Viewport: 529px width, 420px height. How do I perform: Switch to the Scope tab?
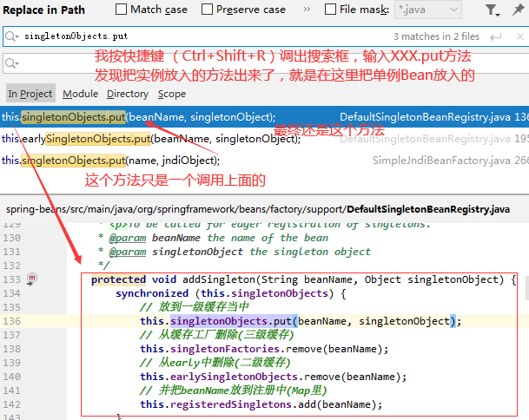pos(172,94)
